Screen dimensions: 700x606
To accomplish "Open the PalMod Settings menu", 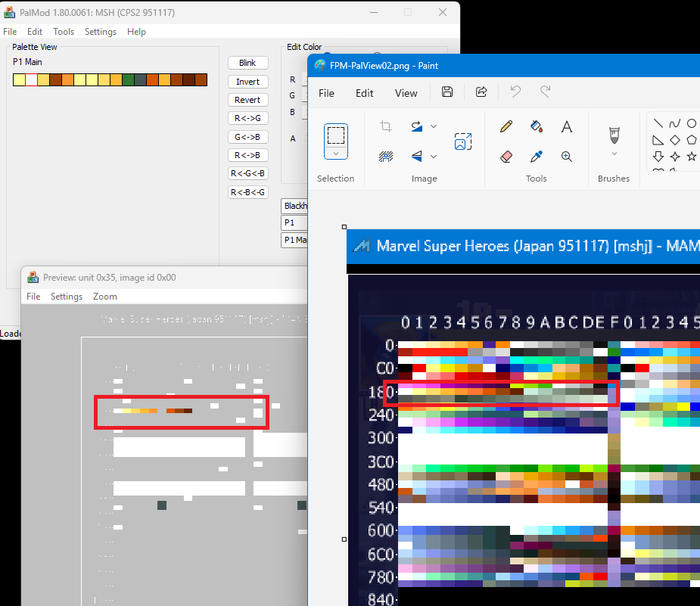I will coord(101,32).
